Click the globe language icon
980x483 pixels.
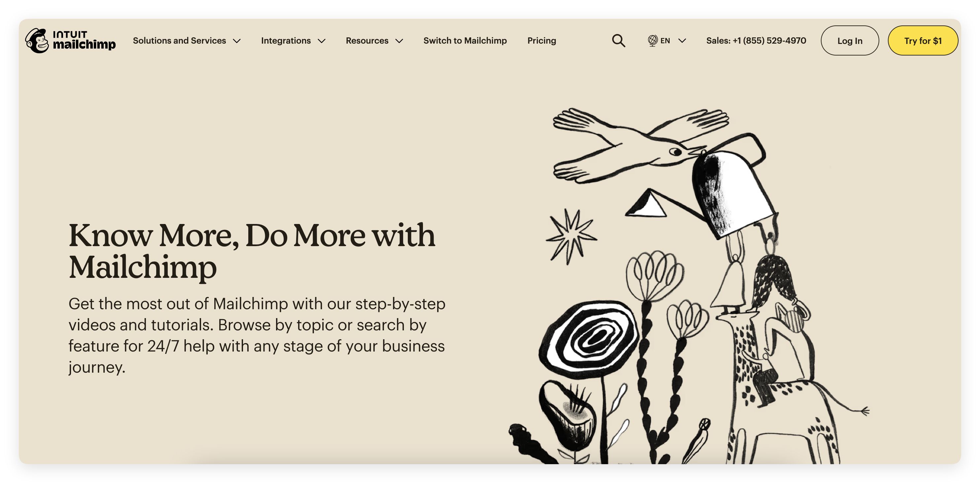coord(652,40)
